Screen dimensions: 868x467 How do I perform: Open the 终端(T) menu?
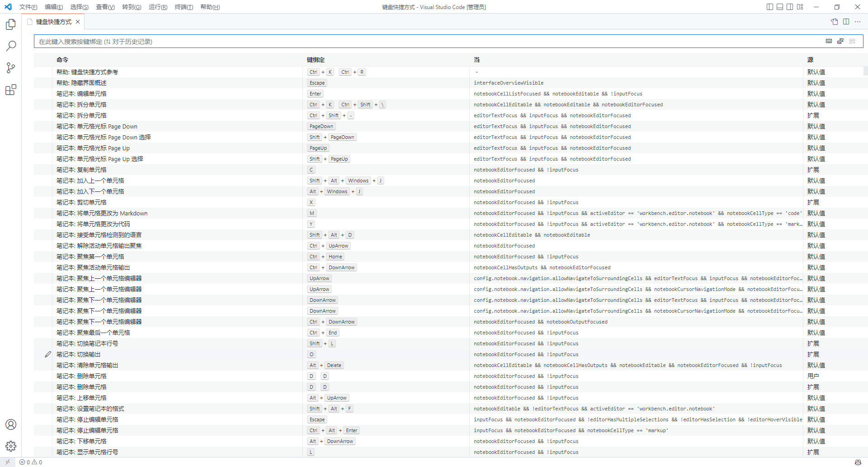[184, 7]
